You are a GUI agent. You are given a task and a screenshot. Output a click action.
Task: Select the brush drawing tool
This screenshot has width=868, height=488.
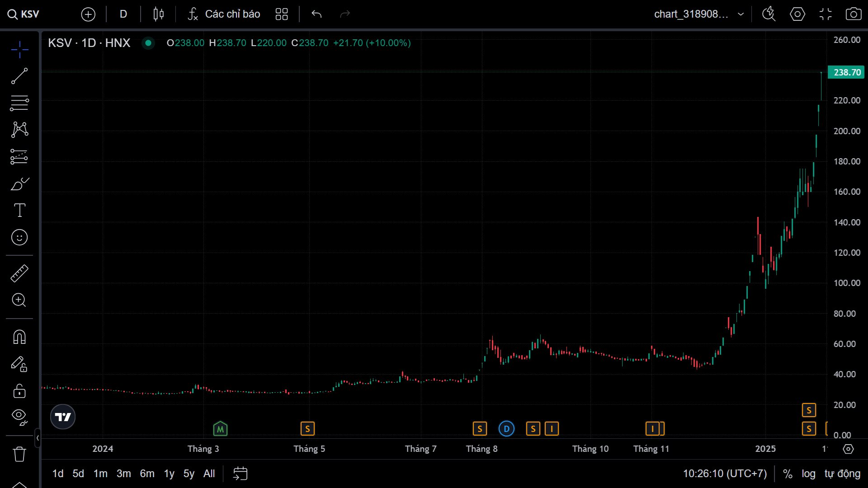19,184
